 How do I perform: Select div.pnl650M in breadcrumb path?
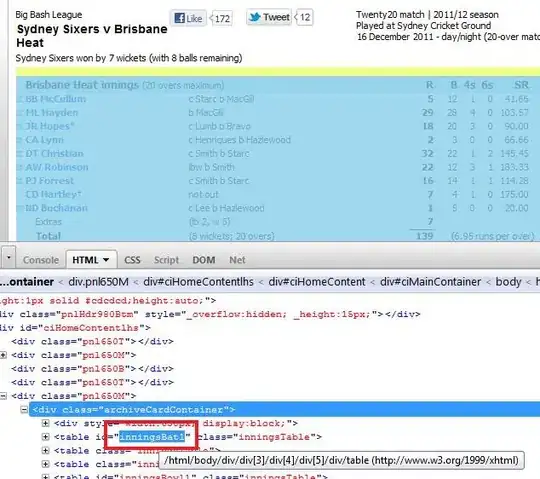[x=98, y=282]
